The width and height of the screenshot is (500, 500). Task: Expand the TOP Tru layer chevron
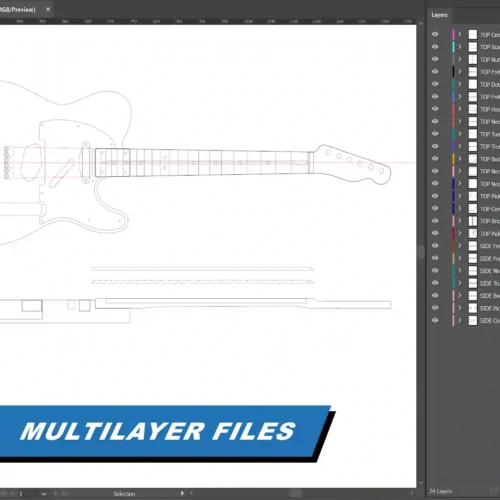460,146
